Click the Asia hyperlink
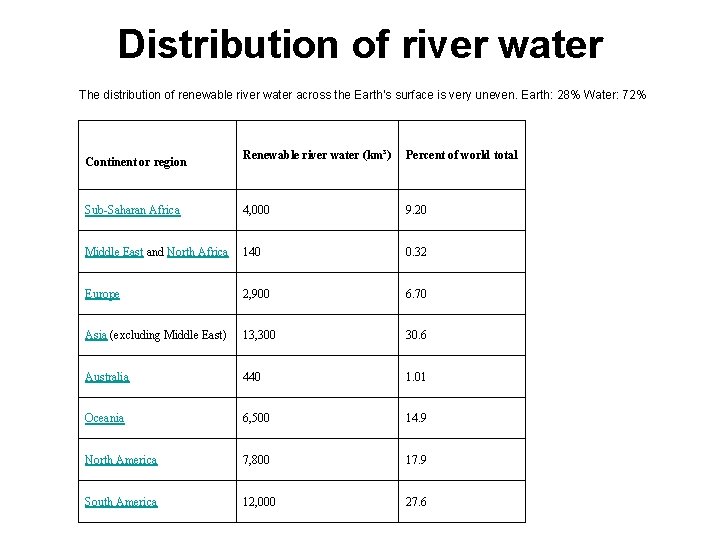 (x=96, y=335)
